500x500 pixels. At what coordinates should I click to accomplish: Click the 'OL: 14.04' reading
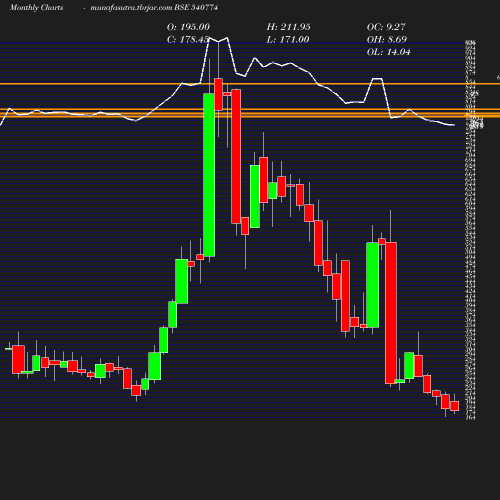pyautogui.click(x=389, y=52)
